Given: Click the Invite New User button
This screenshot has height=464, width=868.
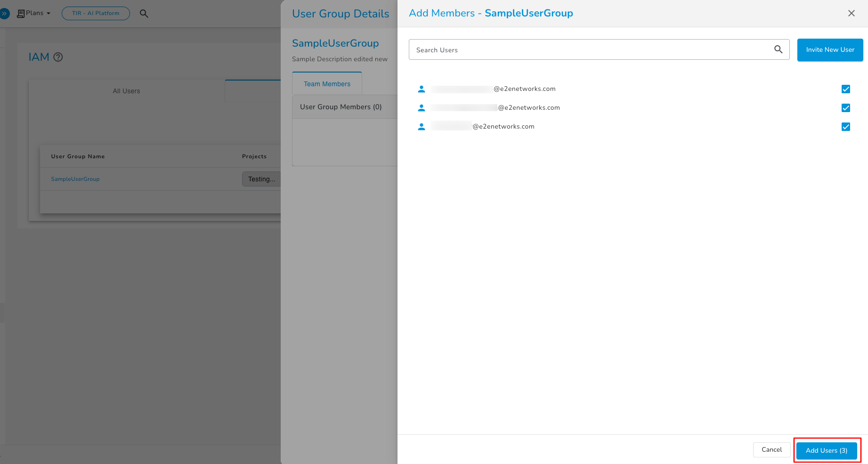Looking at the screenshot, I should (830, 50).
